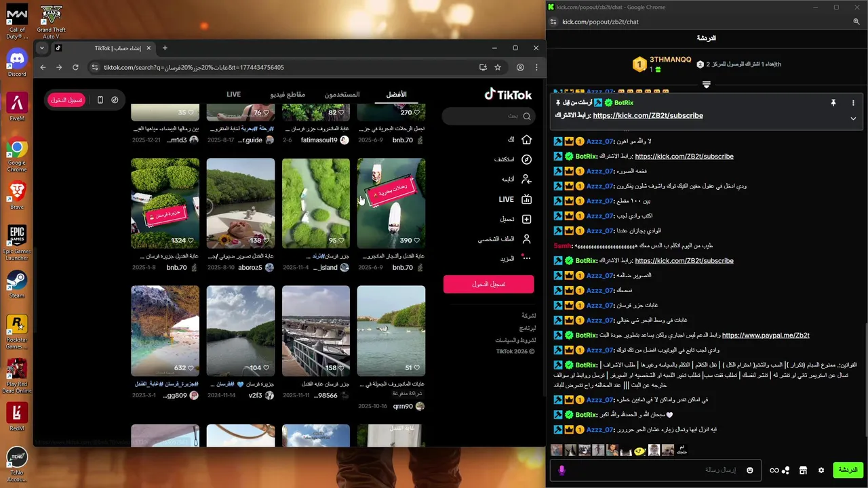Open Epic Games Launcher desktop icon
Screen dimensions: 868x488
tap(17, 243)
